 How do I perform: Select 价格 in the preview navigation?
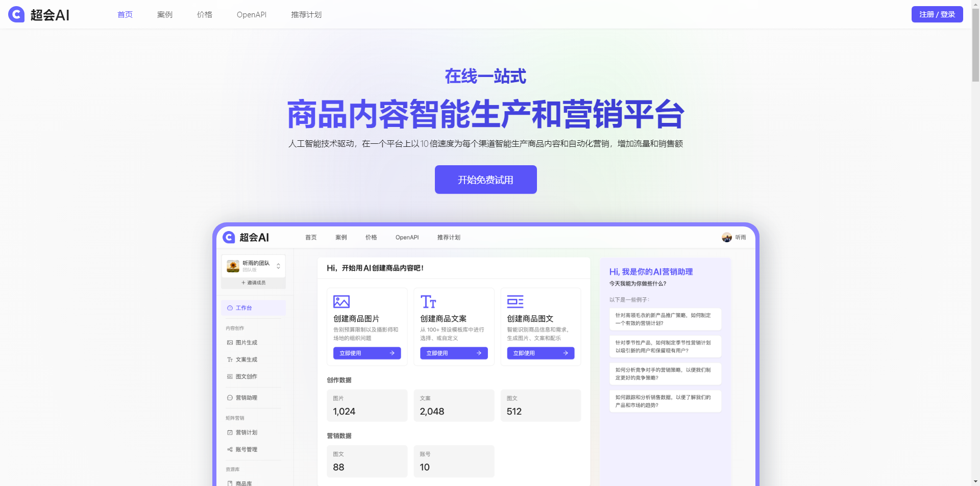coord(371,237)
